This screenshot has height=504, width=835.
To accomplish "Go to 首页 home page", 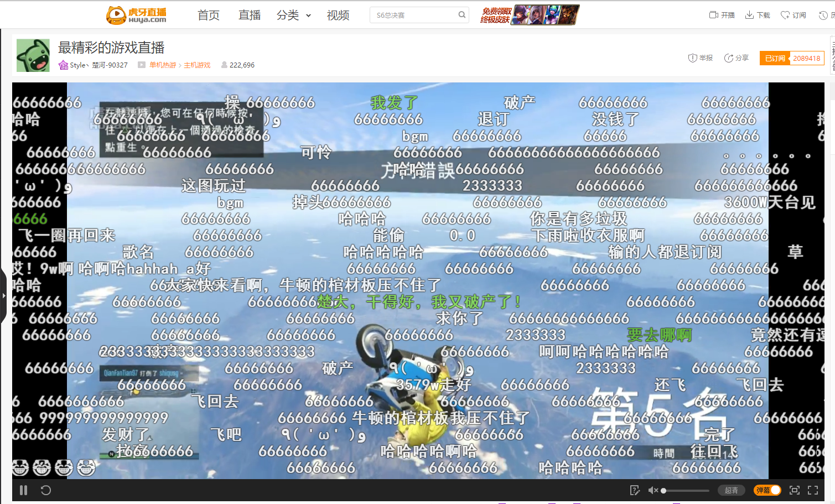I will click(x=209, y=15).
